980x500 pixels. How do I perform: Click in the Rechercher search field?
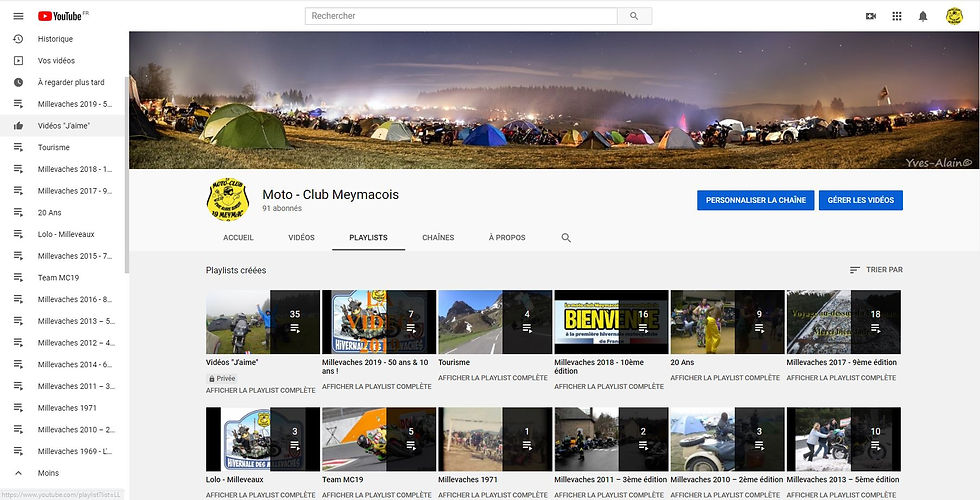[461, 16]
